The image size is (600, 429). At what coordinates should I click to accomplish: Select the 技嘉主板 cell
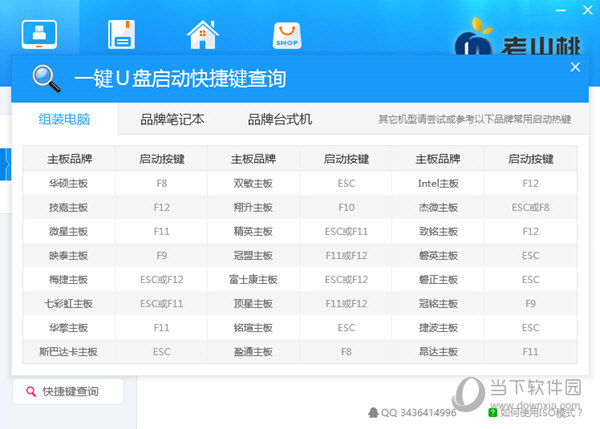coord(68,207)
